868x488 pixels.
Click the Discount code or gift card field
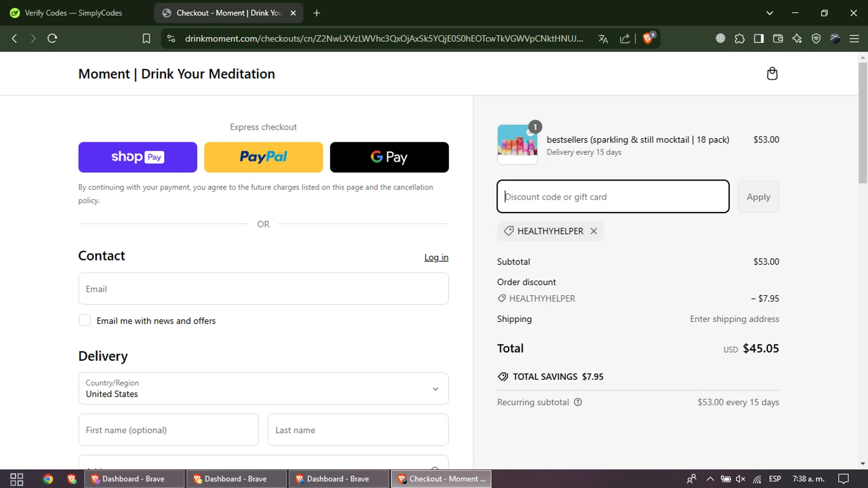point(613,196)
